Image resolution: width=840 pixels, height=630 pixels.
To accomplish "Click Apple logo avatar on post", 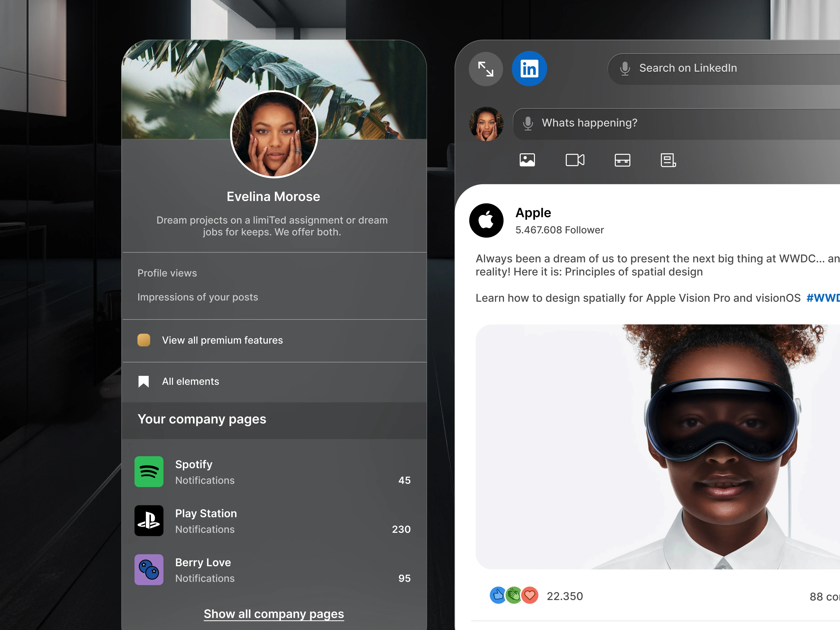I will (x=486, y=221).
